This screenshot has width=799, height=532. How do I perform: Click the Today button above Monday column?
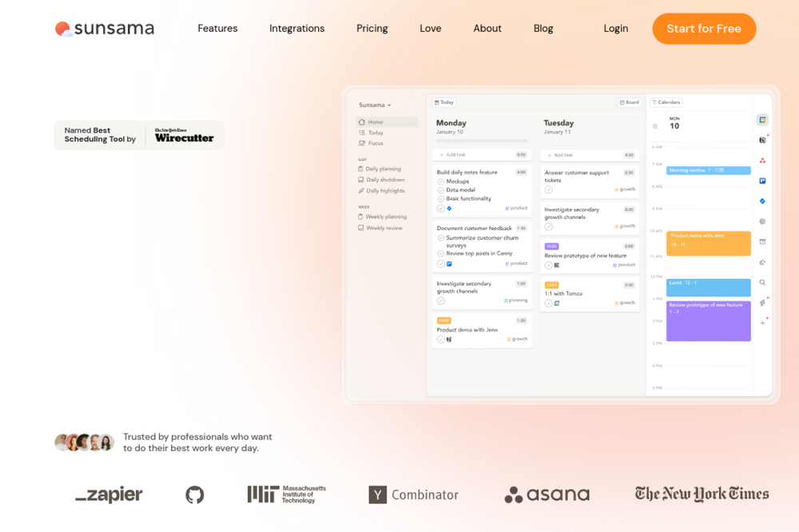(443, 102)
